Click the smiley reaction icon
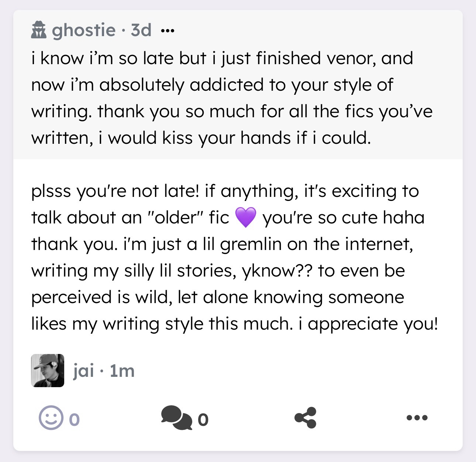The height and width of the screenshot is (462, 476). pos(51,418)
